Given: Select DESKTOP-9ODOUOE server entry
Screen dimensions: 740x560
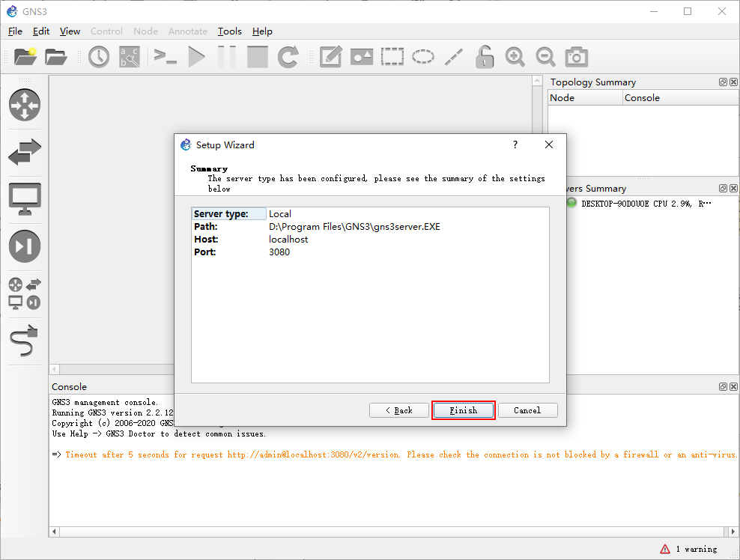Looking at the screenshot, I should click(x=646, y=204).
